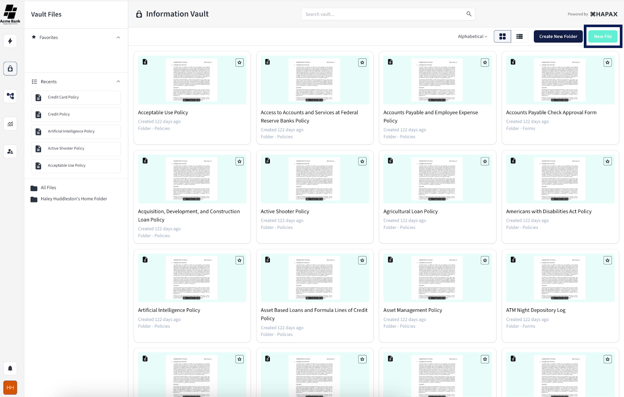
Task: Open the workflow diagram icon in left rail
Action: click(x=10, y=96)
